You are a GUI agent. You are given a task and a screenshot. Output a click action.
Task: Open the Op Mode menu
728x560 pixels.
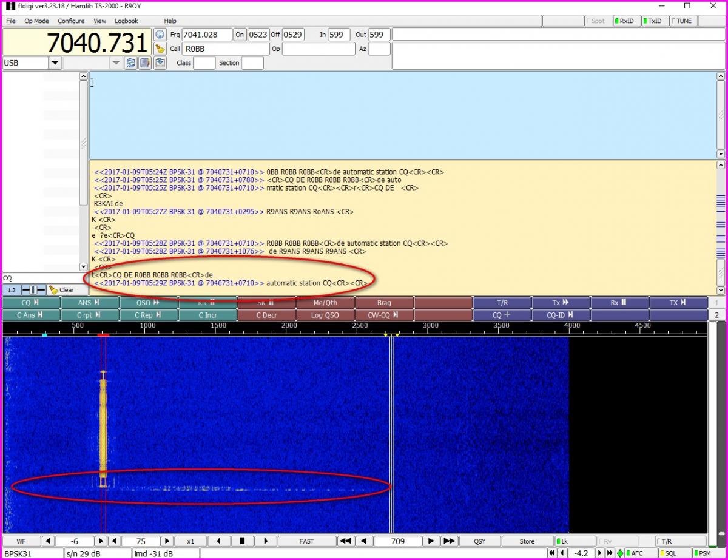[x=36, y=21]
